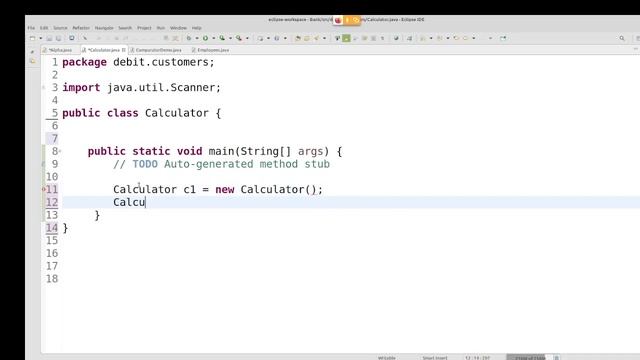Expand the External Tools dropdown arrow
This screenshot has height=360, width=640.
click(247, 38)
